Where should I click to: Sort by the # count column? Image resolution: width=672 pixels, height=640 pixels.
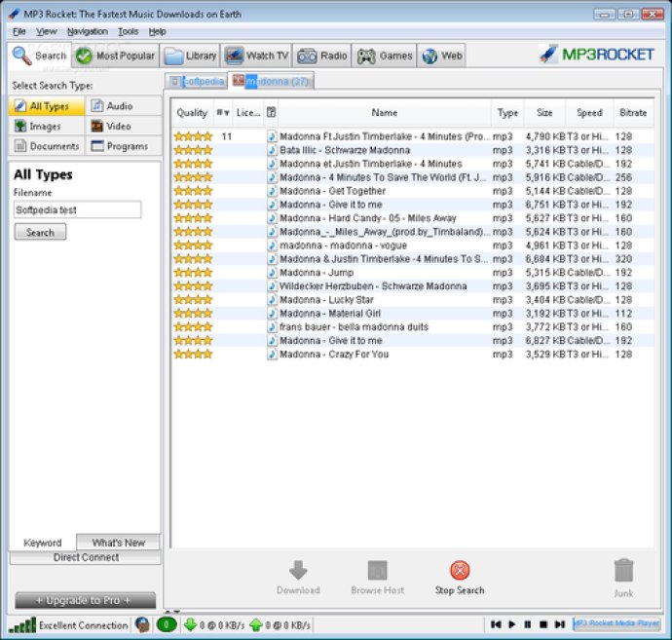(223, 113)
